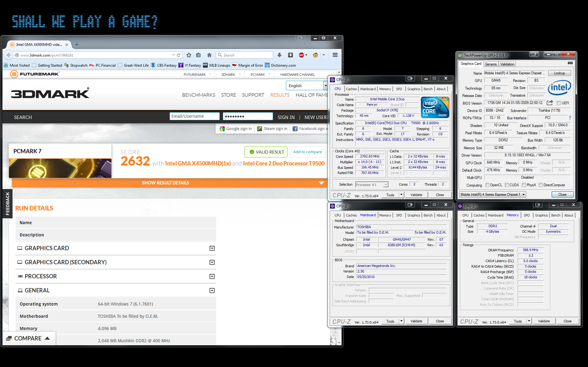Click the second download-arrow toolbar icon
This screenshot has height=367, width=588.
coord(290,55)
